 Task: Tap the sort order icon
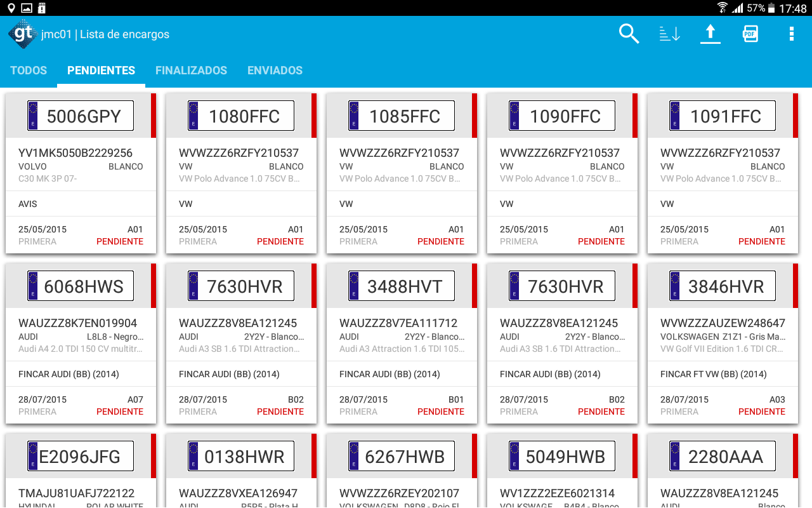[x=669, y=34]
